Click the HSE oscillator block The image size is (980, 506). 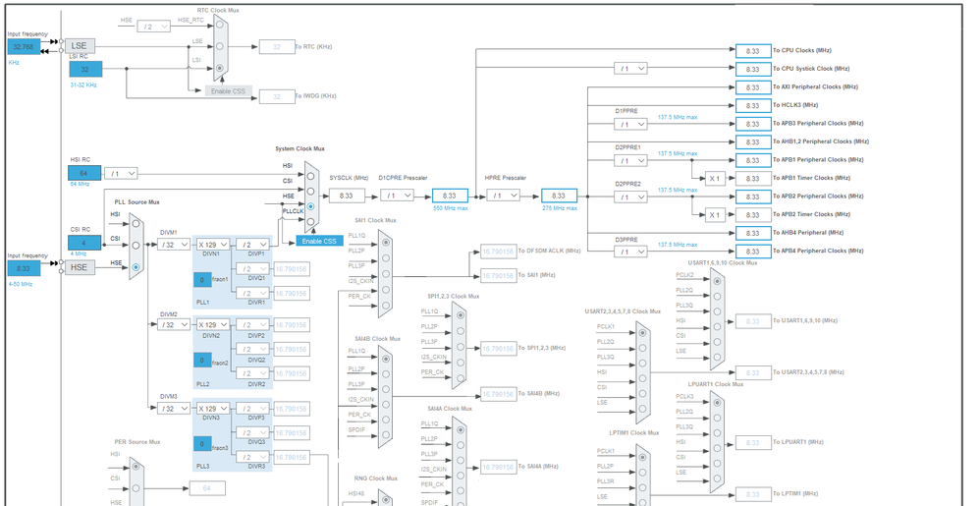point(80,267)
